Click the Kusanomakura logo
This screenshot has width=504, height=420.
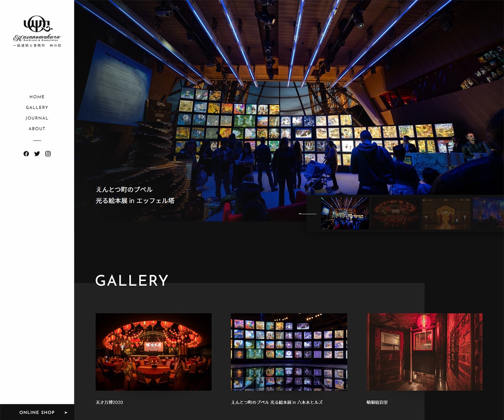coord(37,32)
